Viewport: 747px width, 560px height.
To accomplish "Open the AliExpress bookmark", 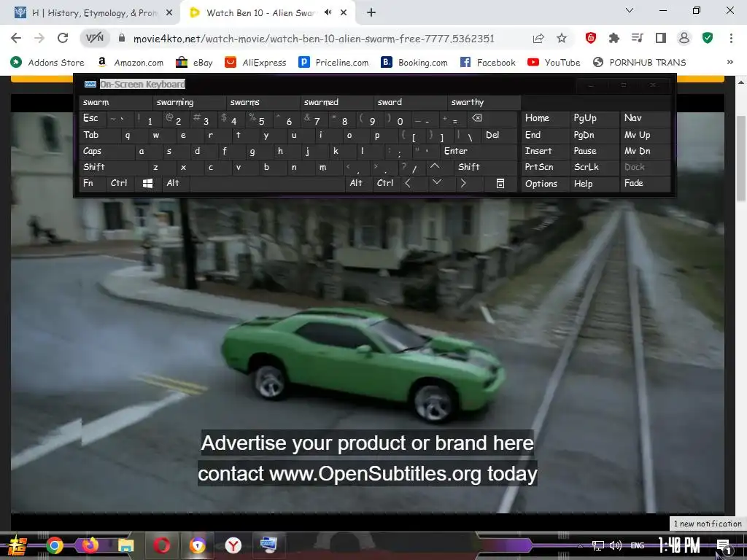I will coord(255,63).
